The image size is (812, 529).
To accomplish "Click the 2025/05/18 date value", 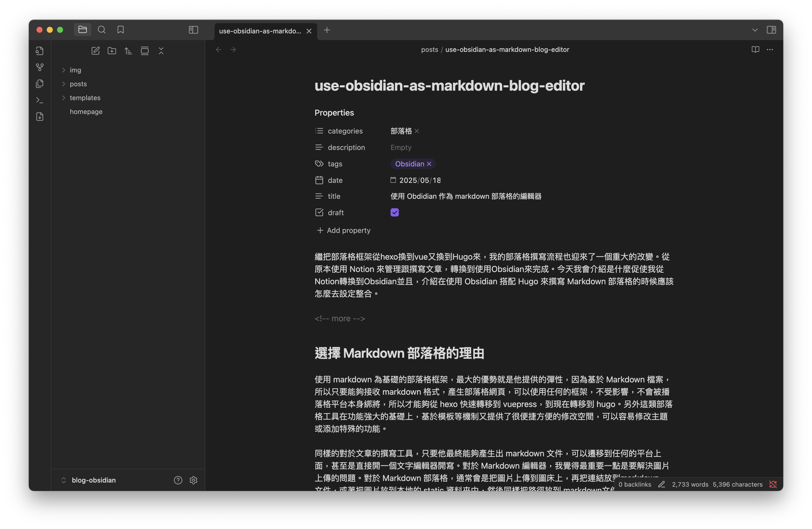I will (420, 180).
